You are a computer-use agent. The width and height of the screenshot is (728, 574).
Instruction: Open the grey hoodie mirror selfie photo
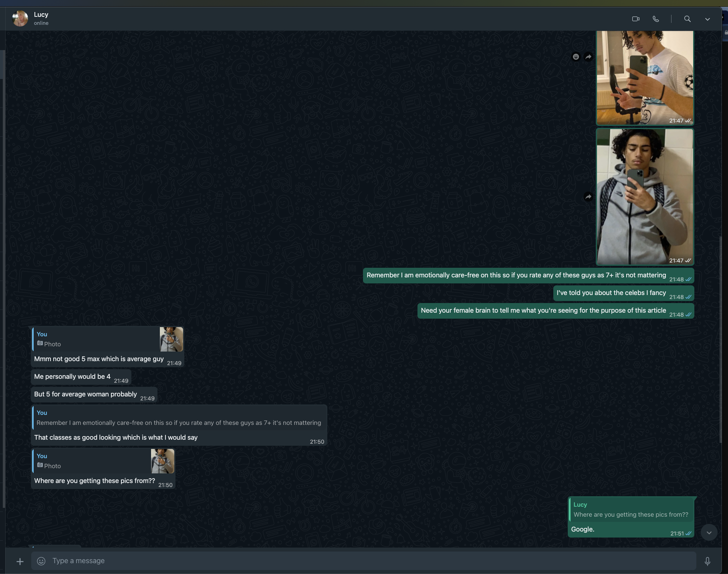point(645,196)
